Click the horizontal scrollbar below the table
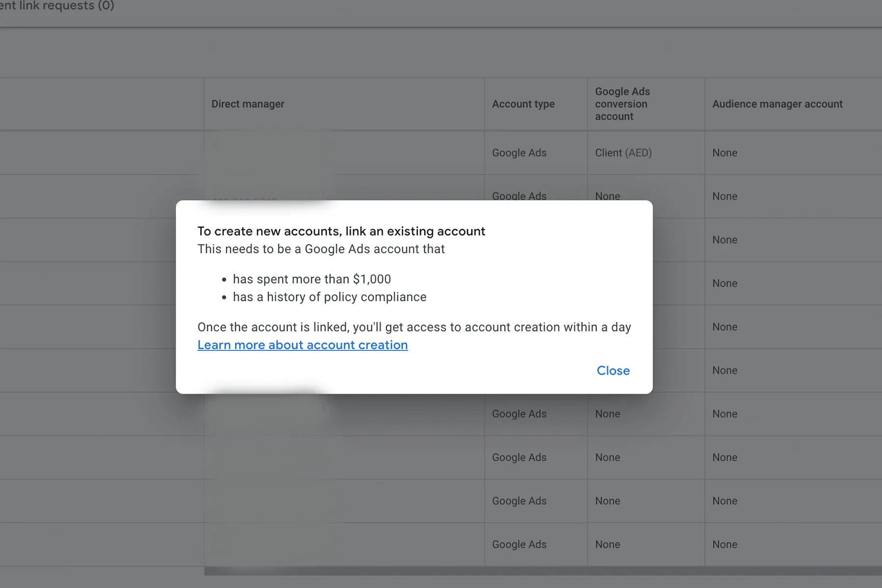882x588 pixels. (x=539, y=571)
